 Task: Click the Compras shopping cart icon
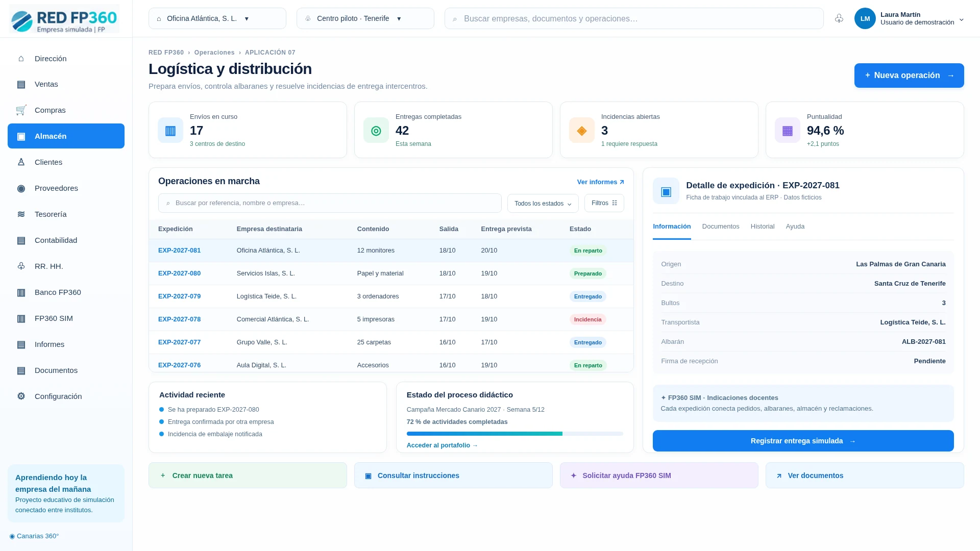21,110
